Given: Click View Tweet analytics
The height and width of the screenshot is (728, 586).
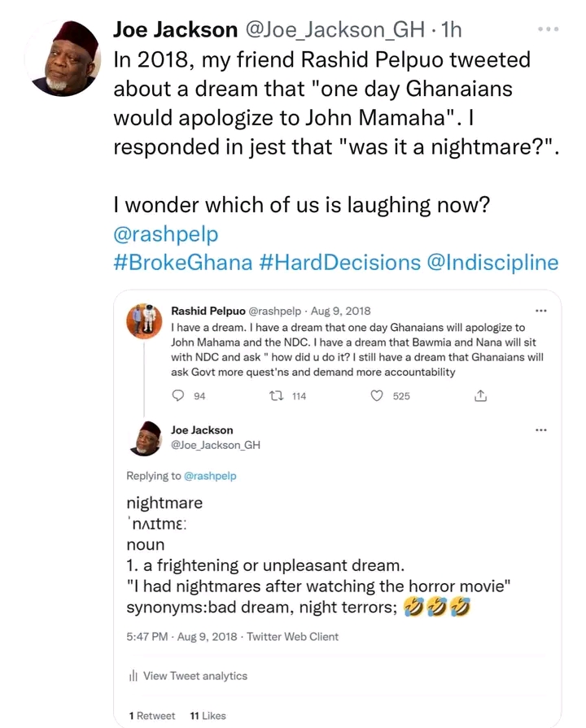Looking at the screenshot, I should [195, 676].
